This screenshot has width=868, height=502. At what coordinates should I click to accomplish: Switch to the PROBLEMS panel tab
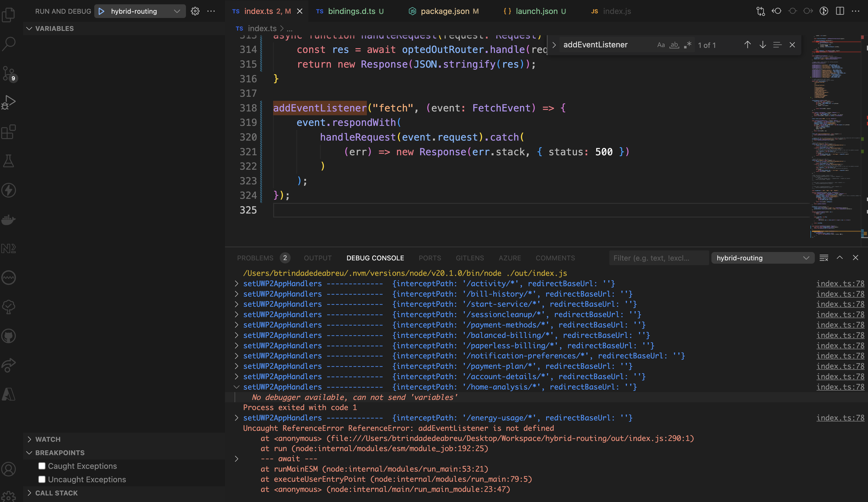coord(255,258)
